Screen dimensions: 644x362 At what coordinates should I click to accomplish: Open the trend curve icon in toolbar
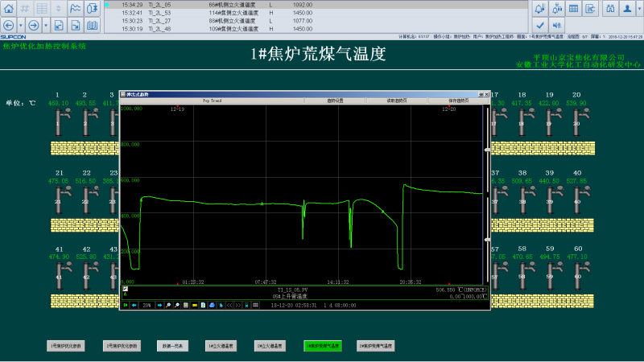point(75,7)
